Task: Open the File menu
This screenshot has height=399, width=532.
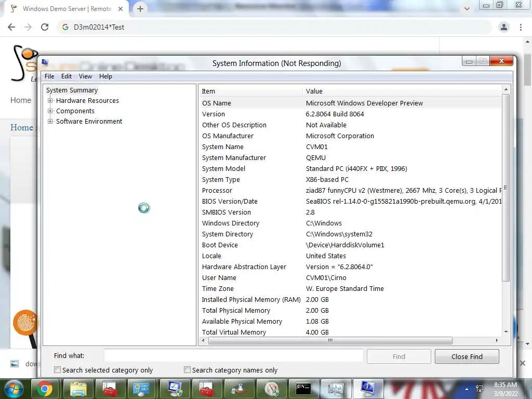Action: tap(49, 76)
